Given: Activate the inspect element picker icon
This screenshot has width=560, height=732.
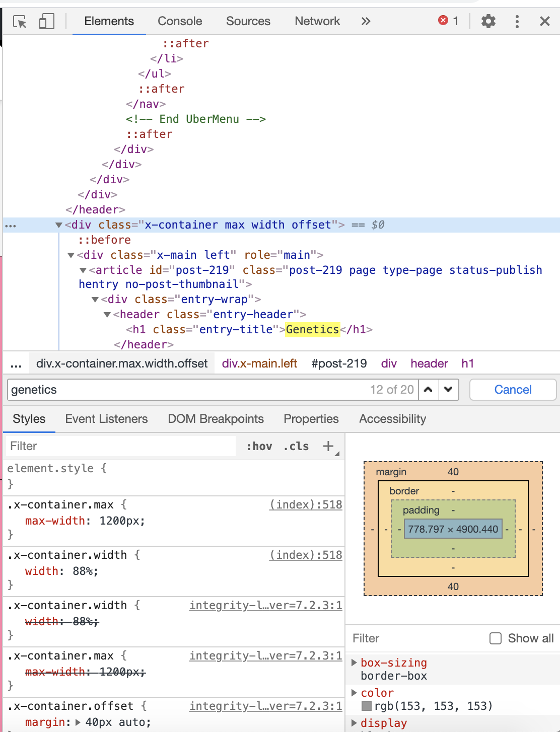Looking at the screenshot, I should pos(20,21).
